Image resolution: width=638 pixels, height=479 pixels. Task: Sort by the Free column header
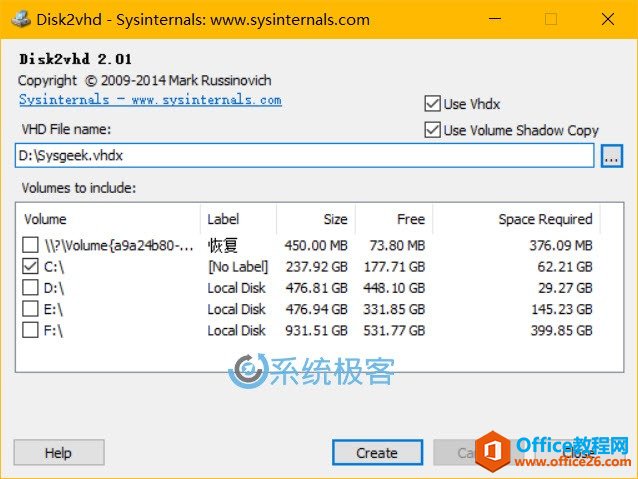[394, 219]
